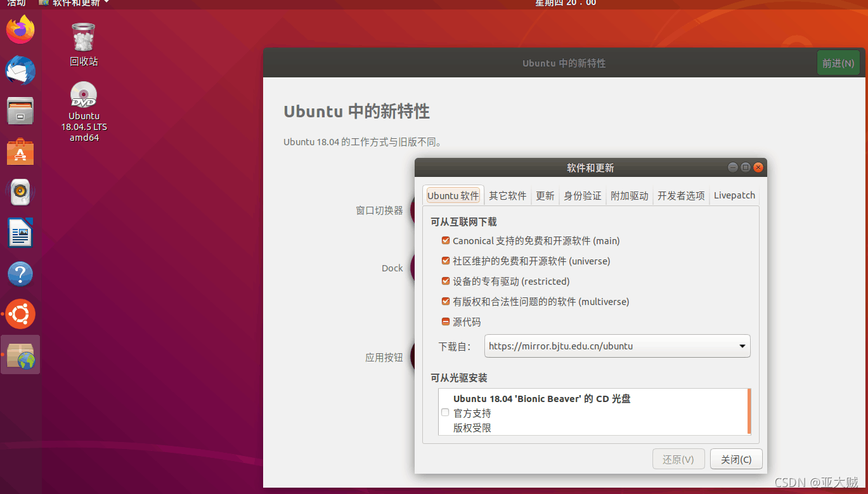
Task: Click 'Ubuntu 18.04 Bionic Beaver' CD entry text
Action: tap(542, 399)
